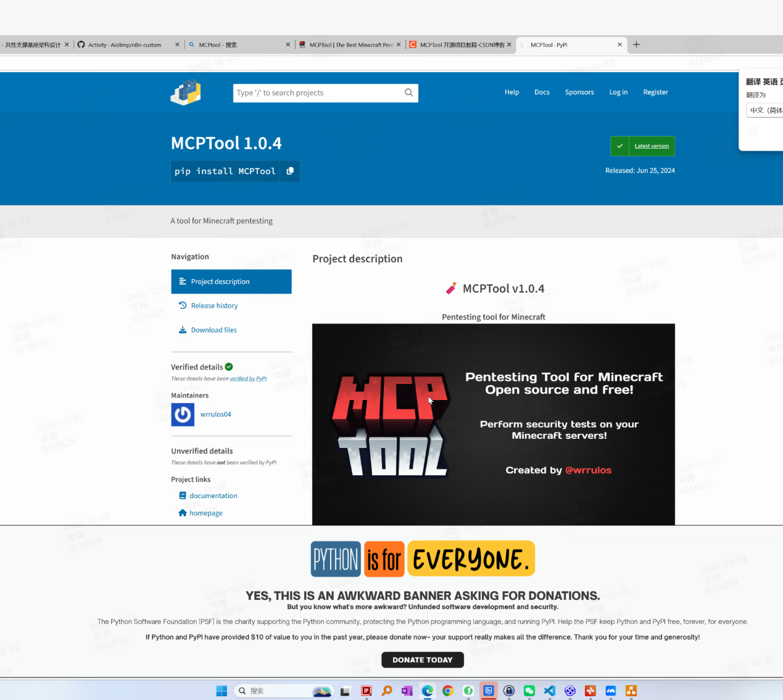Image resolution: width=783 pixels, height=700 pixels.
Task: Open the documentation project link
Action: click(213, 496)
